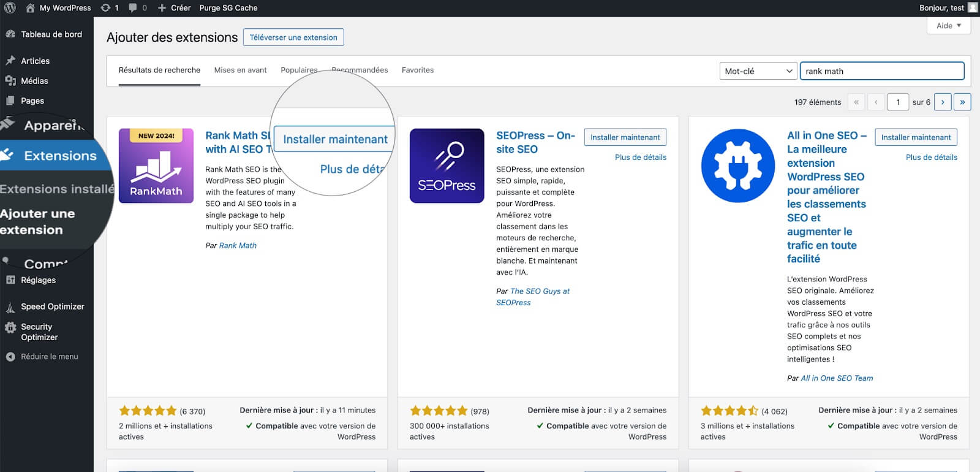
Task: Click the plus icon next to Créer
Action: coord(162,8)
